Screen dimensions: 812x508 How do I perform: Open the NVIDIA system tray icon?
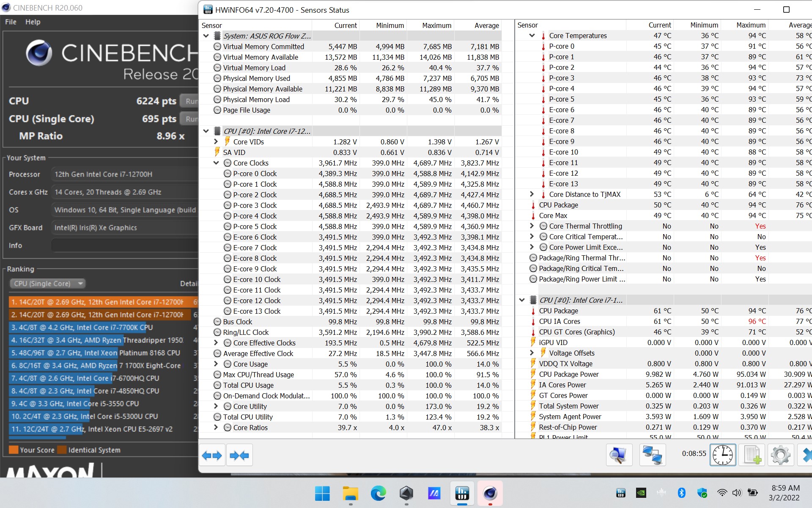point(641,492)
